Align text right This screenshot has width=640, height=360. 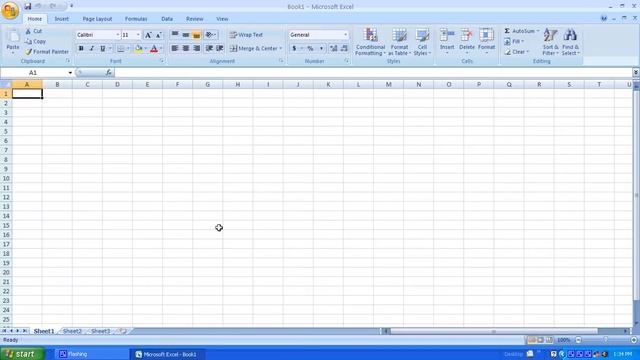coord(196,49)
